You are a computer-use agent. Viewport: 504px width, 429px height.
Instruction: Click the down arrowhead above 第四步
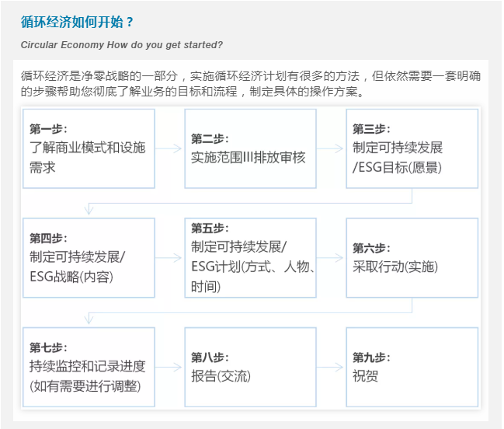click(x=89, y=210)
